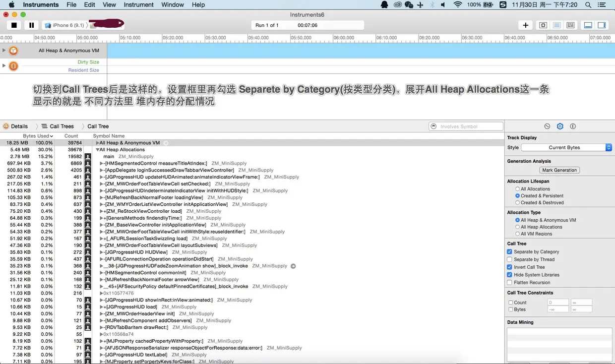Select Created & Destroyed radio button
Image resolution: width=615 pixels, height=364 pixels.
(x=518, y=203)
